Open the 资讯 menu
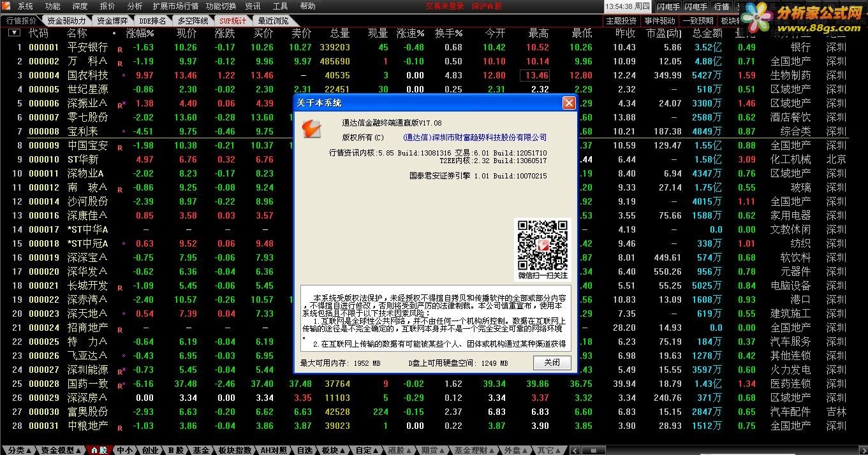 [253, 6]
